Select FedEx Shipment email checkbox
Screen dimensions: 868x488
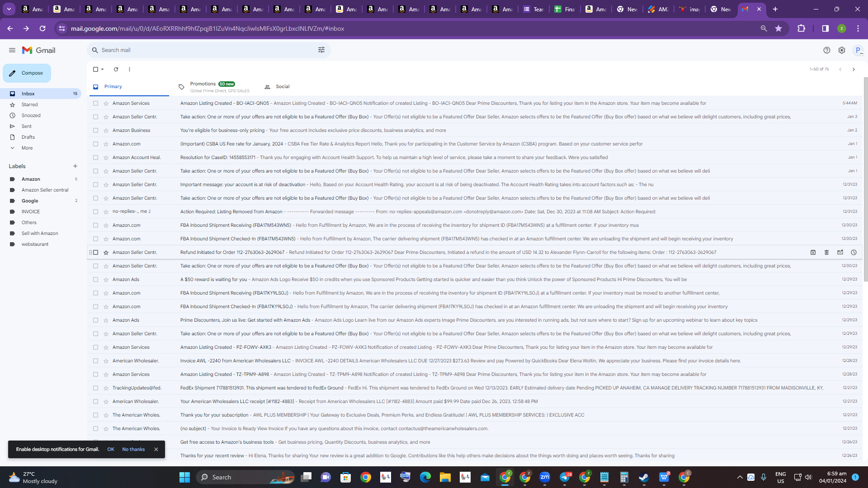point(95,388)
